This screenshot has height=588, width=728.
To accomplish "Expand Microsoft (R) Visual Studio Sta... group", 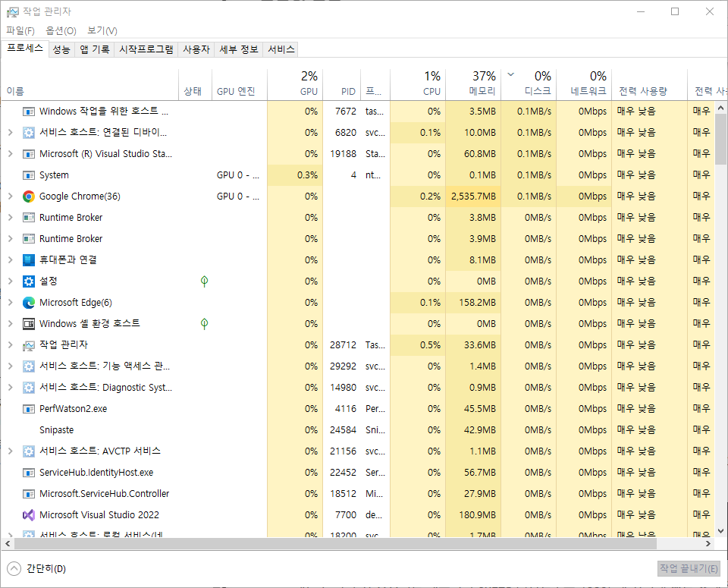I will point(10,154).
